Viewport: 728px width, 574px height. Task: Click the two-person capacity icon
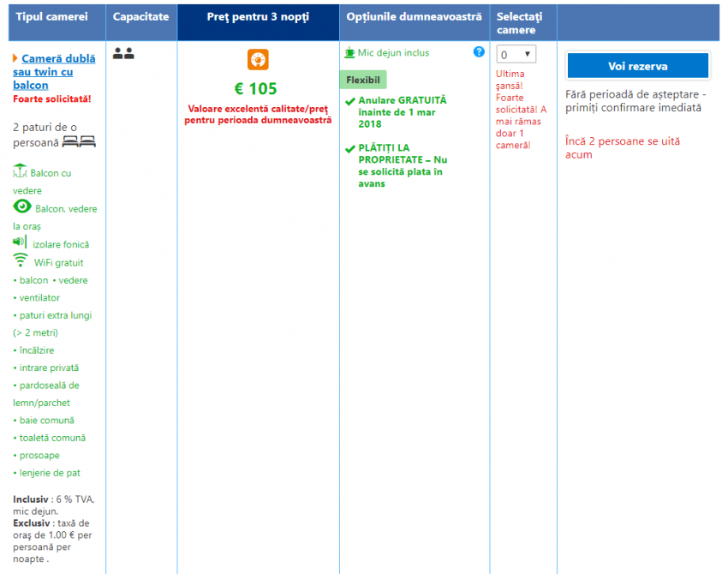[123, 54]
